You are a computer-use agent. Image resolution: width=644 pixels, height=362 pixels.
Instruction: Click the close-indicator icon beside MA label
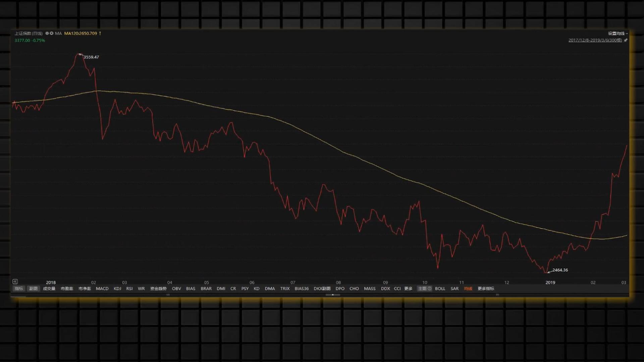(52, 33)
